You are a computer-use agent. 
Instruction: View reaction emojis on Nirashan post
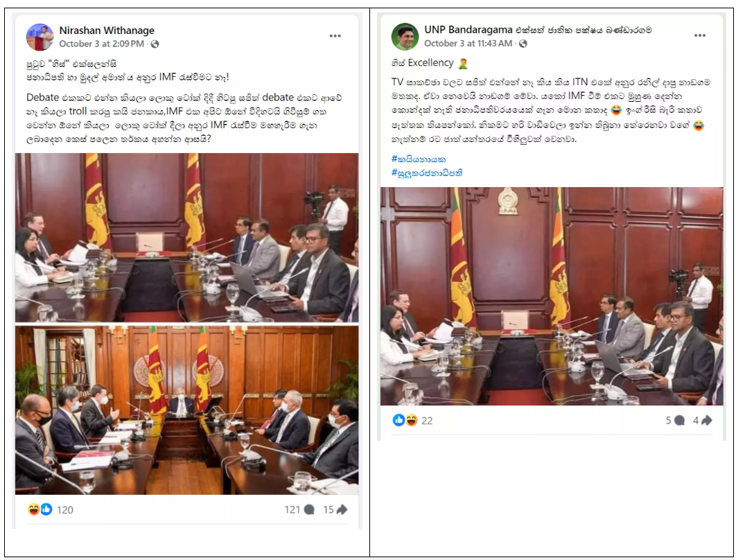click(40, 509)
